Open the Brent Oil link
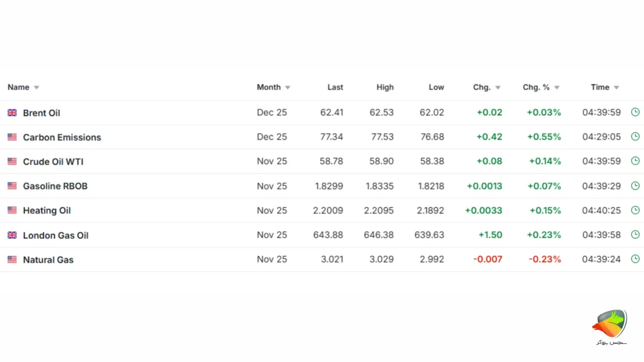 (41, 113)
